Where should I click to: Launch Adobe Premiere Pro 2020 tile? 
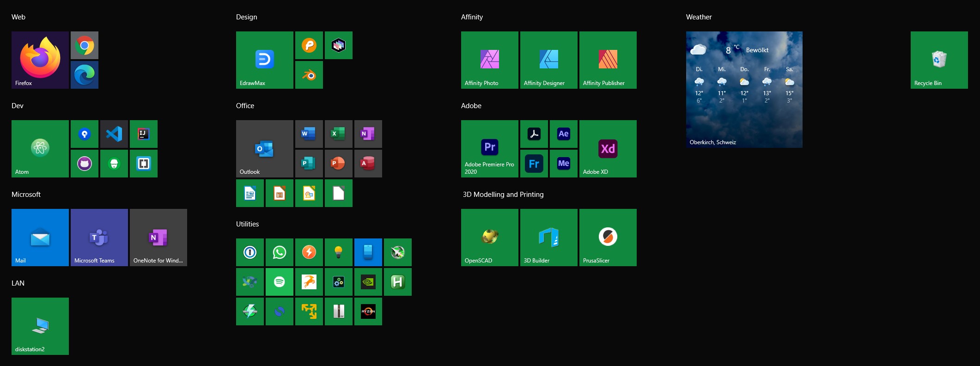[x=490, y=149]
